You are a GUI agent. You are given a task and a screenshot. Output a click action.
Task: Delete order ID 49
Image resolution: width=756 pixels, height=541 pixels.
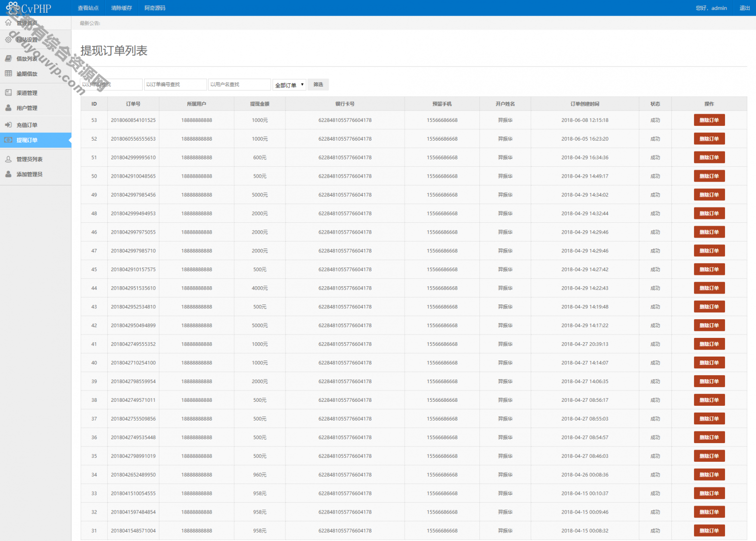click(x=709, y=195)
